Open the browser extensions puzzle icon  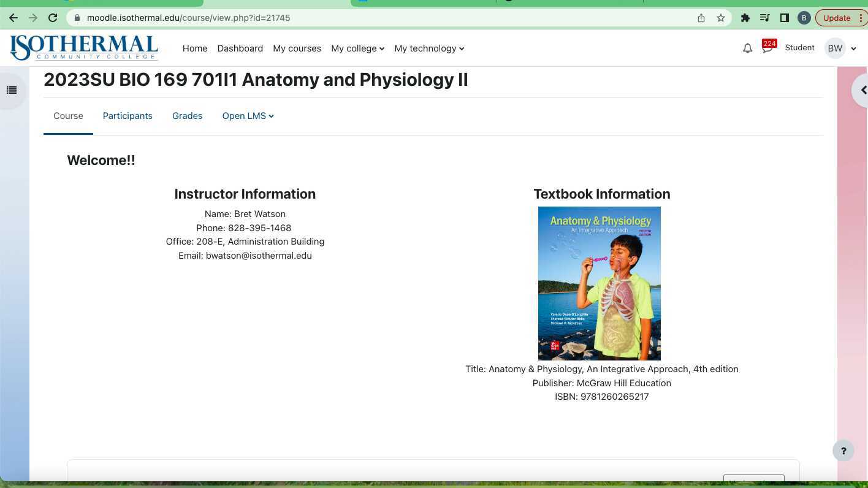coord(745,18)
